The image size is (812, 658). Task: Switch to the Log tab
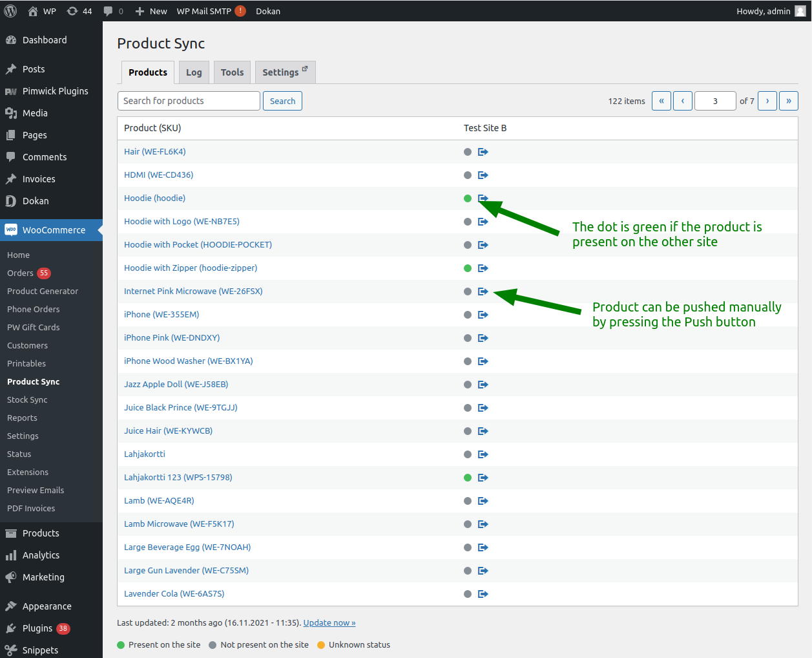pos(194,72)
